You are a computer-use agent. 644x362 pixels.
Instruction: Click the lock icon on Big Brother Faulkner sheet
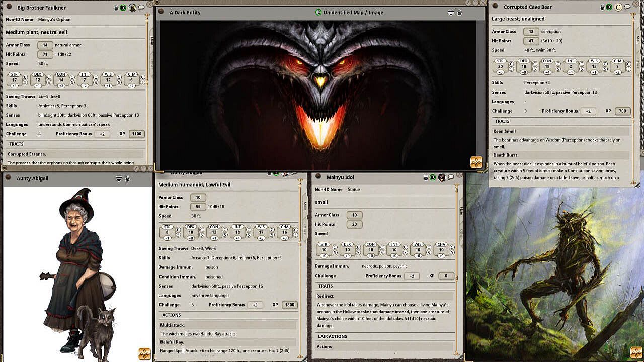point(116,8)
